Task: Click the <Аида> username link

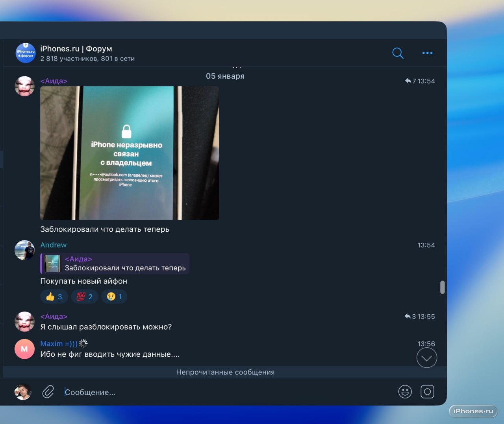Action: 54,81
